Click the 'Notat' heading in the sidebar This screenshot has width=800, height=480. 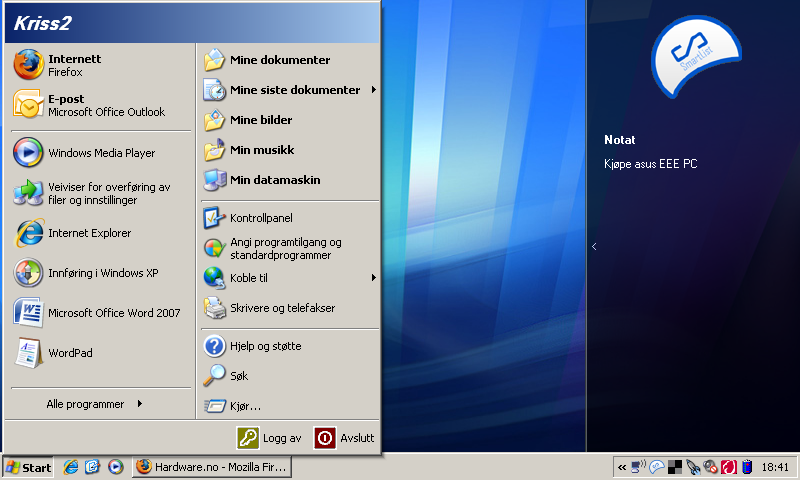coord(619,140)
